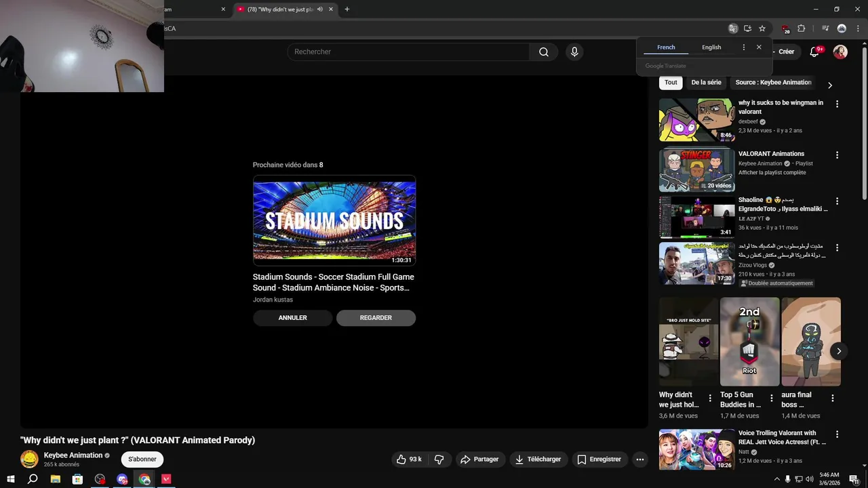Close the Google Translate popup
The width and height of the screenshot is (868, 488).
point(759,47)
